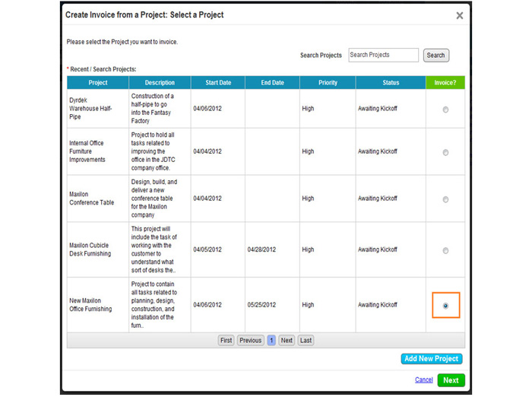Sort by End Date column header
The image size is (532, 397).
(x=272, y=83)
